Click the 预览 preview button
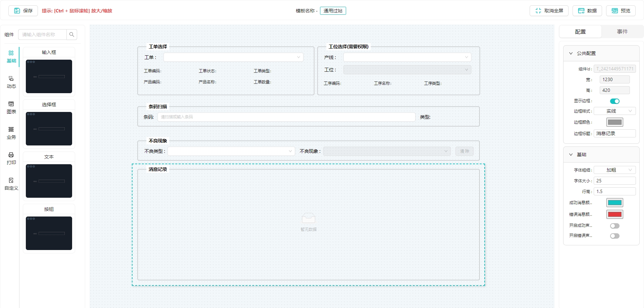This screenshot has height=308, width=644. [621, 10]
